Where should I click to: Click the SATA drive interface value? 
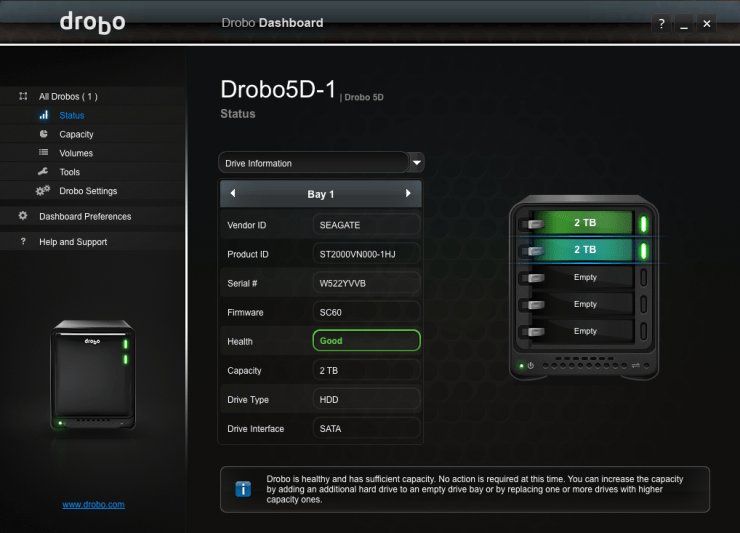(366, 429)
